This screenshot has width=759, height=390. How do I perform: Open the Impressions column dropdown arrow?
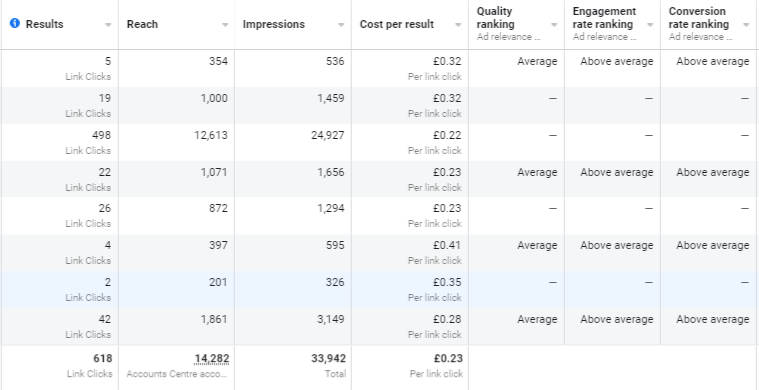(x=341, y=25)
